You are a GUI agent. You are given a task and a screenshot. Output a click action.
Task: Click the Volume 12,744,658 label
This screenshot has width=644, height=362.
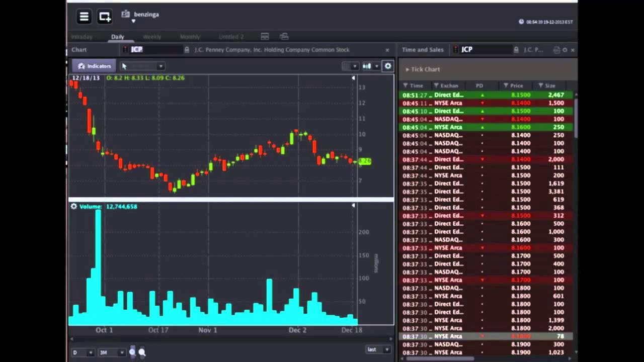(108, 206)
